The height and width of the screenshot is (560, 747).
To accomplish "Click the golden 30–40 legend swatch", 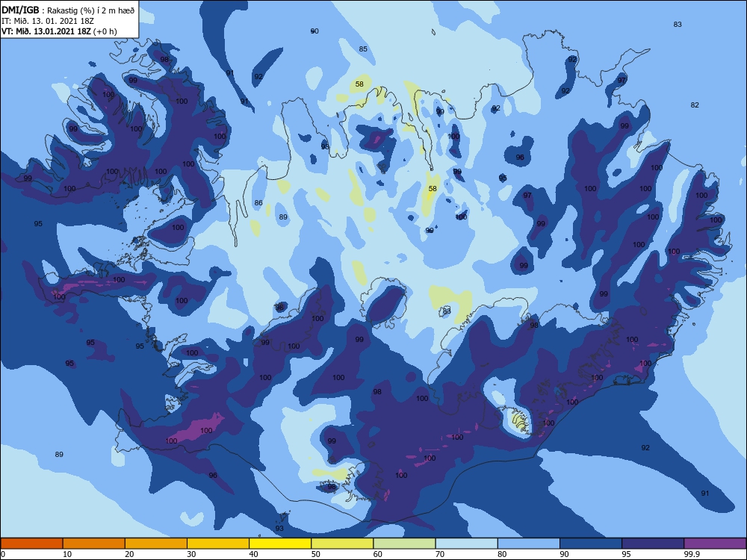I will pyautogui.click(x=218, y=544).
